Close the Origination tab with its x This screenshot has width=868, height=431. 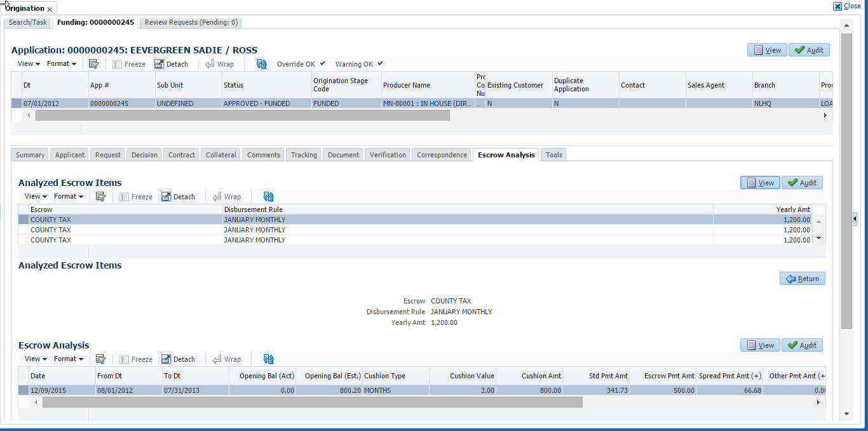point(50,10)
